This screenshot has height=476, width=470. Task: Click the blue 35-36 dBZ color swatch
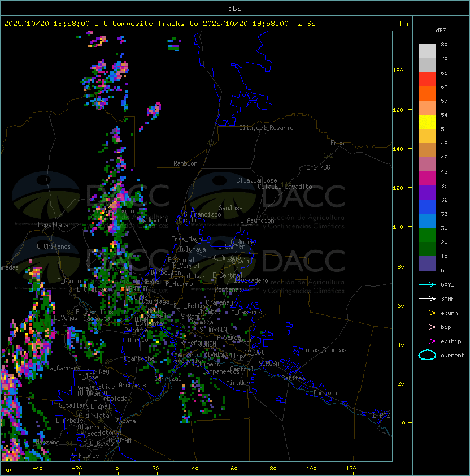pos(427,207)
